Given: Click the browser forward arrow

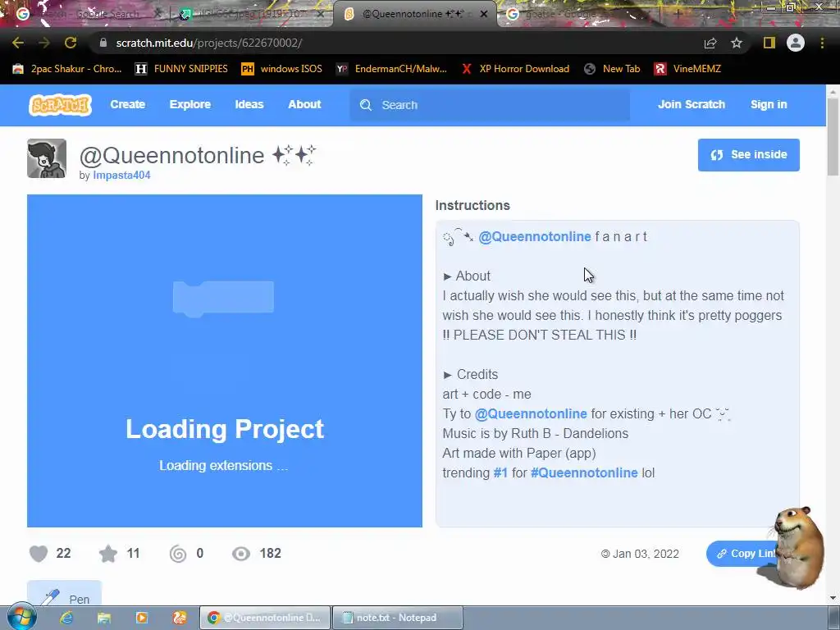Looking at the screenshot, I should pyautogui.click(x=44, y=43).
